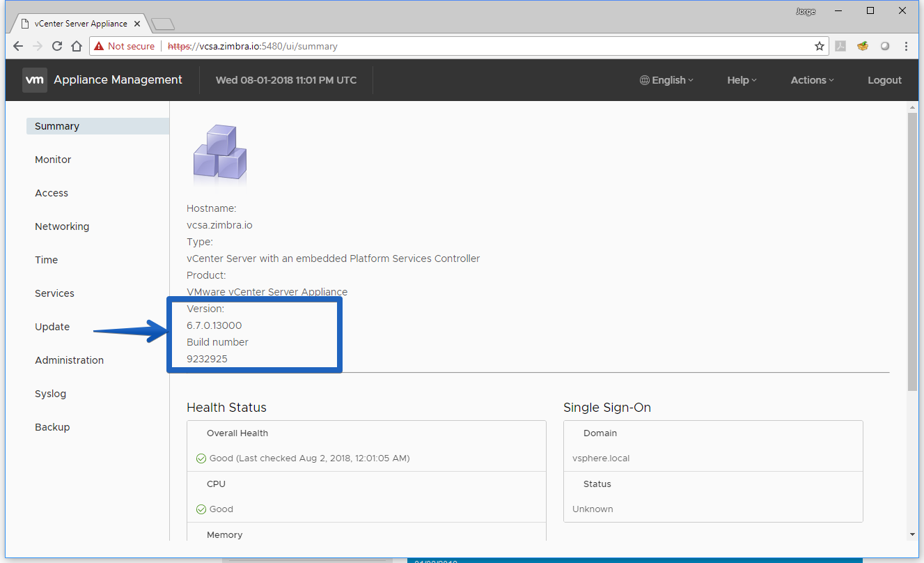The height and width of the screenshot is (563, 924).
Task: Click the green check beside CPU Good
Action: click(x=201, y=509)
